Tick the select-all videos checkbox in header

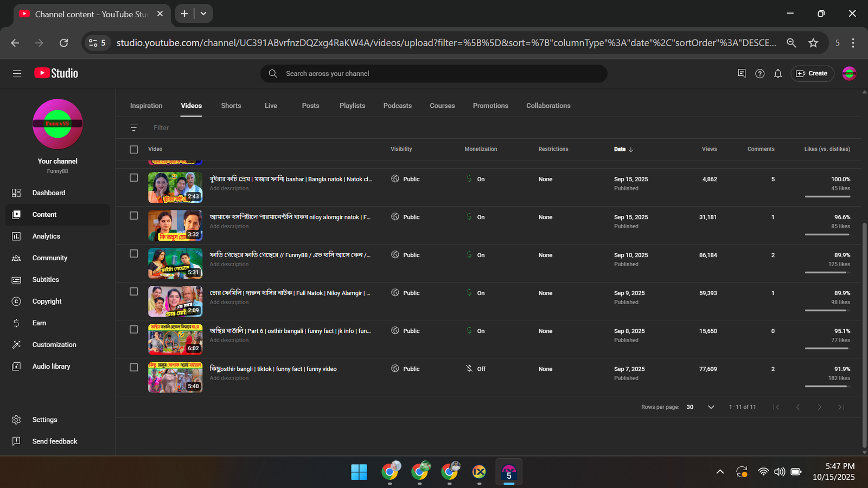134,149
